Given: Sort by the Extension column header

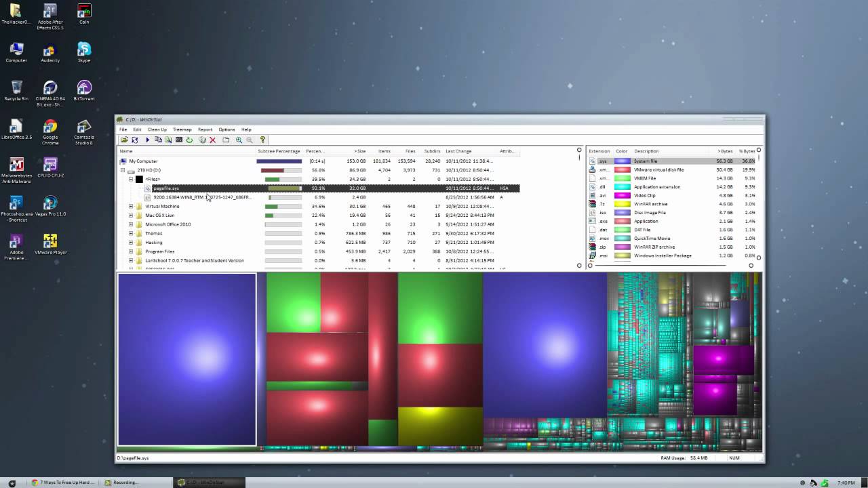Looking at the screenshot, I should 599,151.
